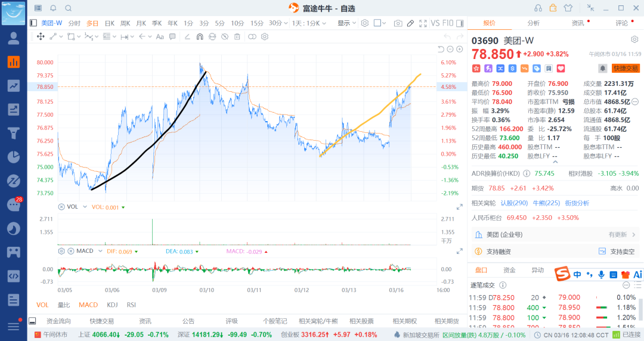Open the quotes bar-chart sidebar icon
The width and height of the screenshot is (644, 341).
14,62
